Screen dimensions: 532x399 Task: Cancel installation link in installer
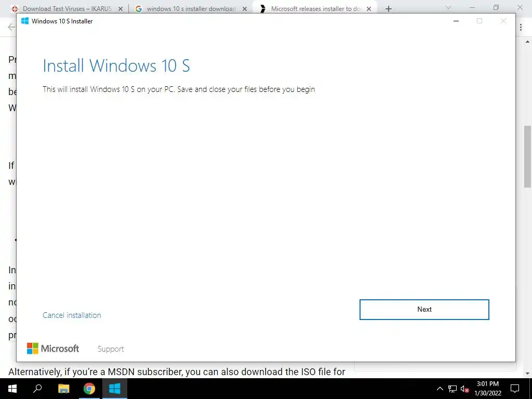(x=72, y=315)
